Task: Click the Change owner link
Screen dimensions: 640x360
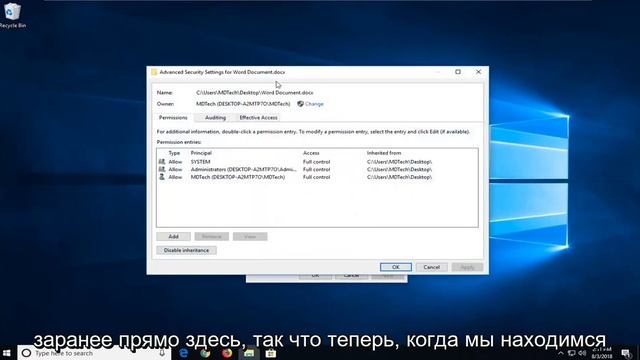Action: [314, 104]
